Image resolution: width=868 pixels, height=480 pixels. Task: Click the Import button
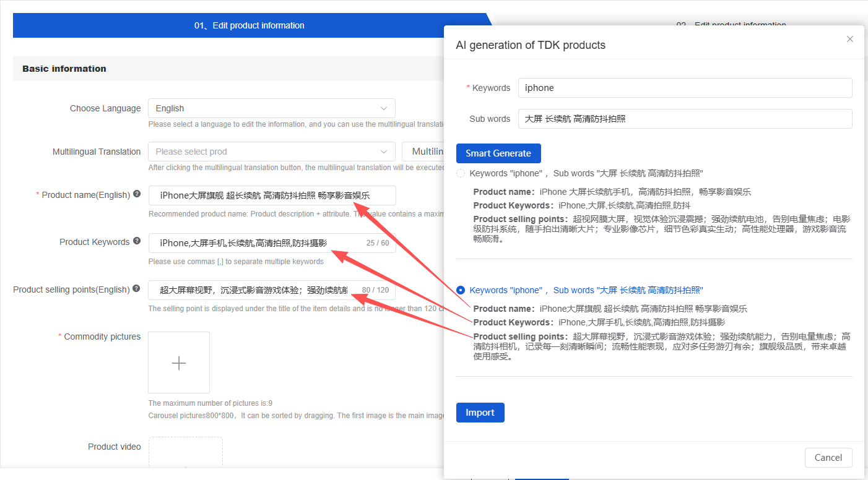pos(480,413)
